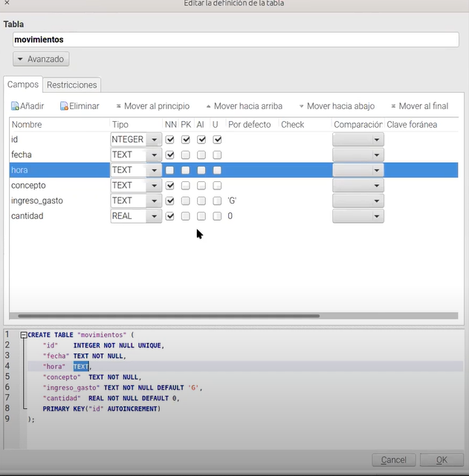
Task: Enable AI for the fecha field
Action: [201, 154]
